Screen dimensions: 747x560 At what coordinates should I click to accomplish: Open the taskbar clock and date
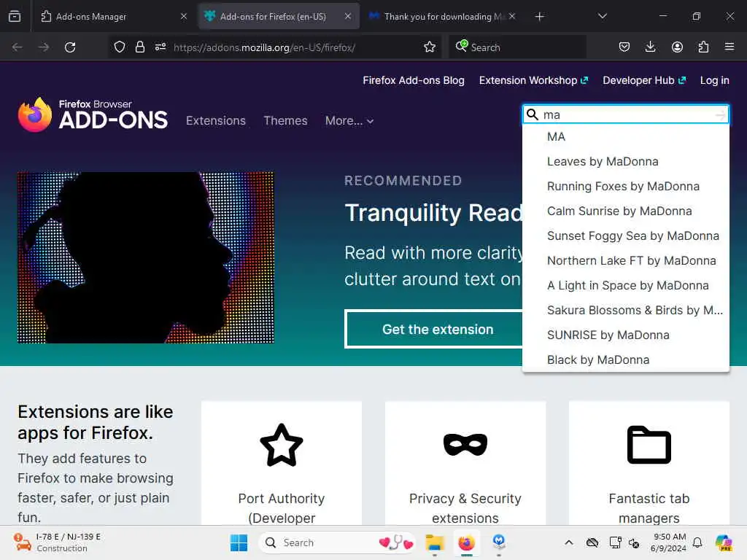(668, 542)
